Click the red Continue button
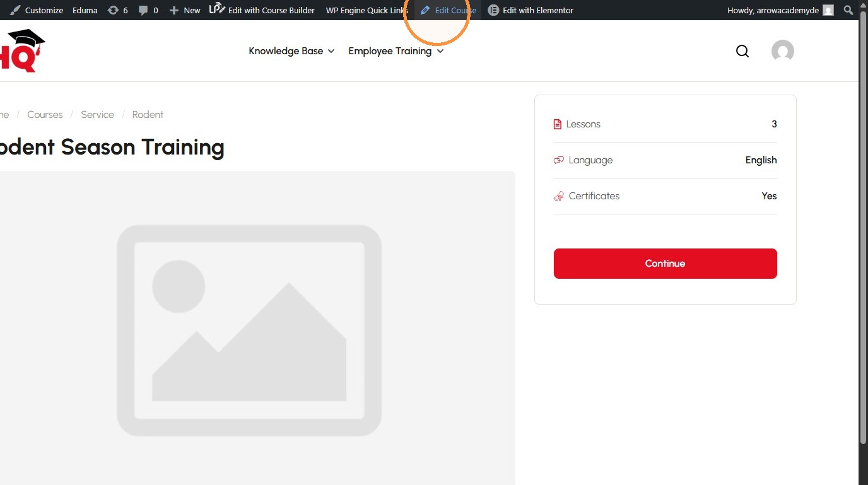 click(x=665, y=264)
